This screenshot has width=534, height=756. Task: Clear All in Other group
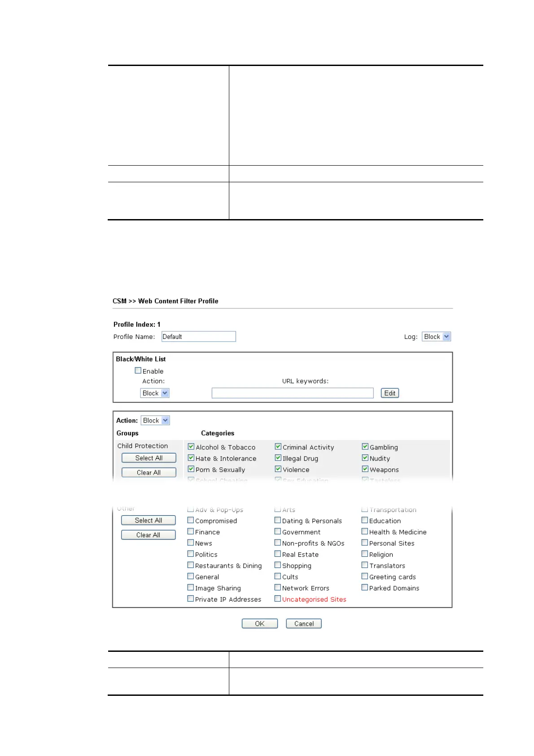(149, 535)
